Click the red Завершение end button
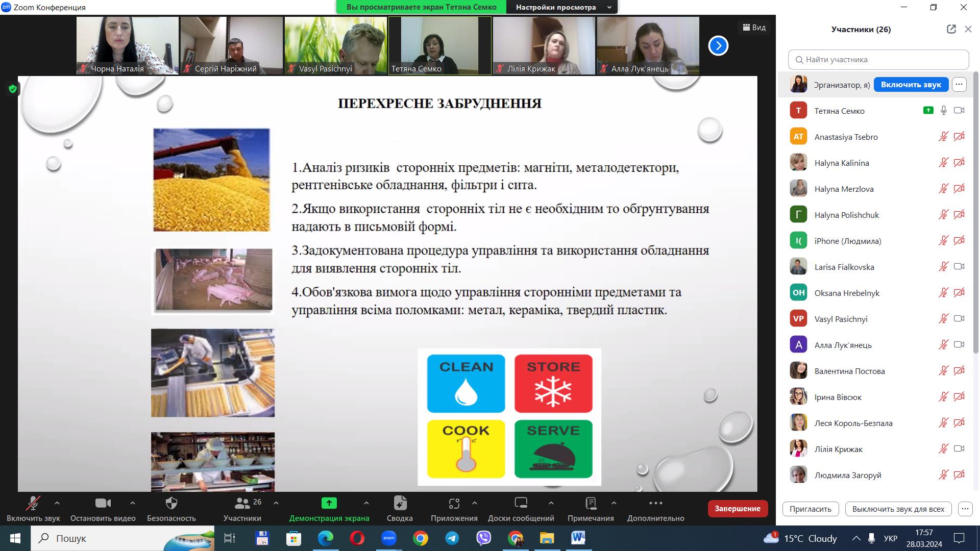The image size is (980, 551). [x=737, y=509]
